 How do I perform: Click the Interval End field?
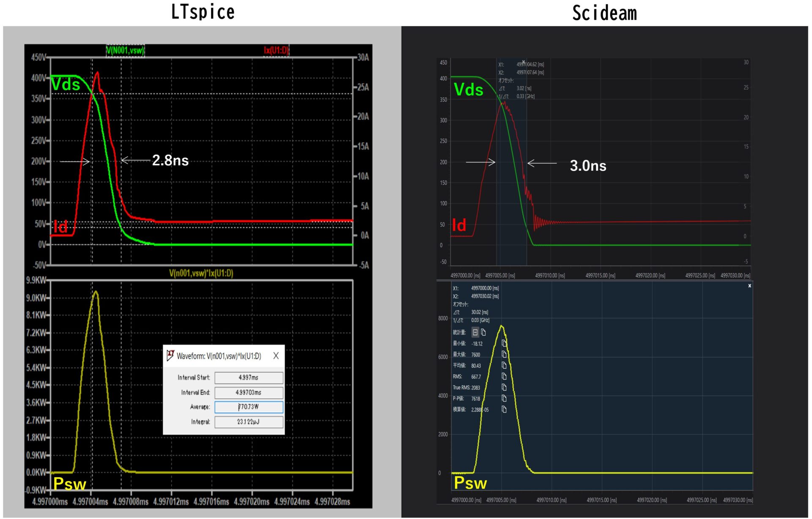coord(249,393)
